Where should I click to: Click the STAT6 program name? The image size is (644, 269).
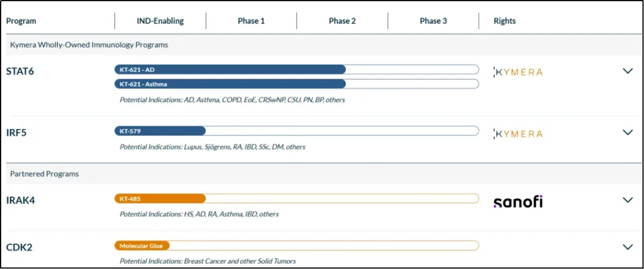[x=20, y=71]
